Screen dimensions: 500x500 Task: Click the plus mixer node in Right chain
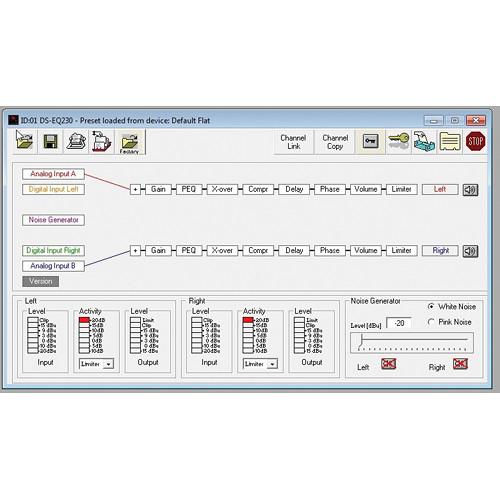[x=135, y=250]
